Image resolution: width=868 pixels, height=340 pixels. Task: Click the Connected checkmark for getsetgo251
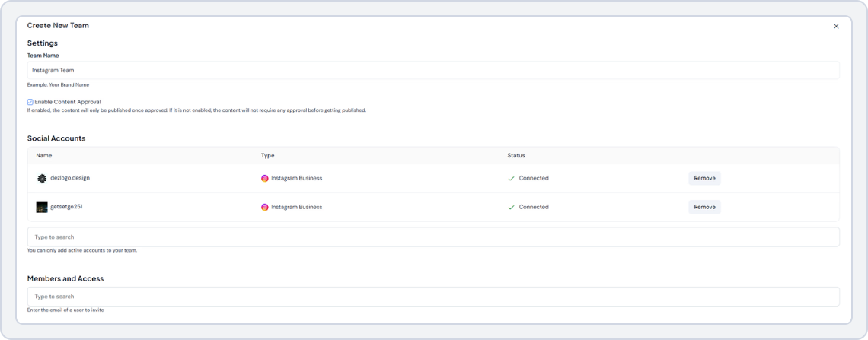[512, 208]
